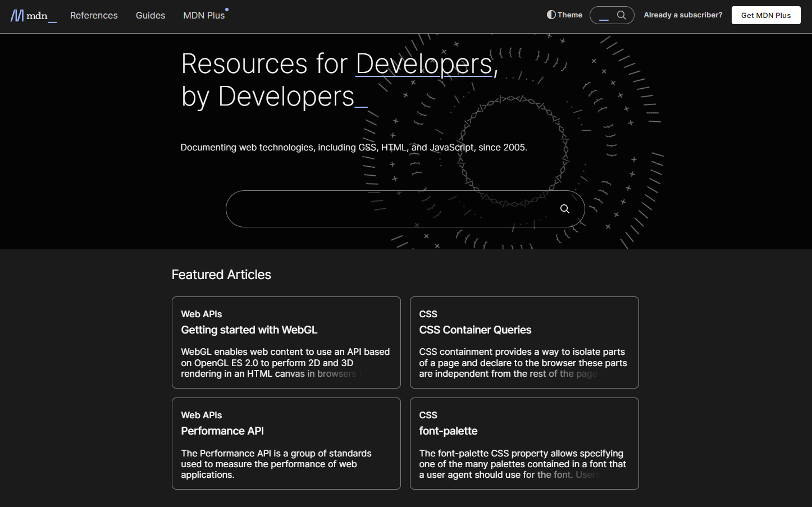Select Guides in the navigation bar
Screen dimensions: 812x507
(x=150, y=15)
